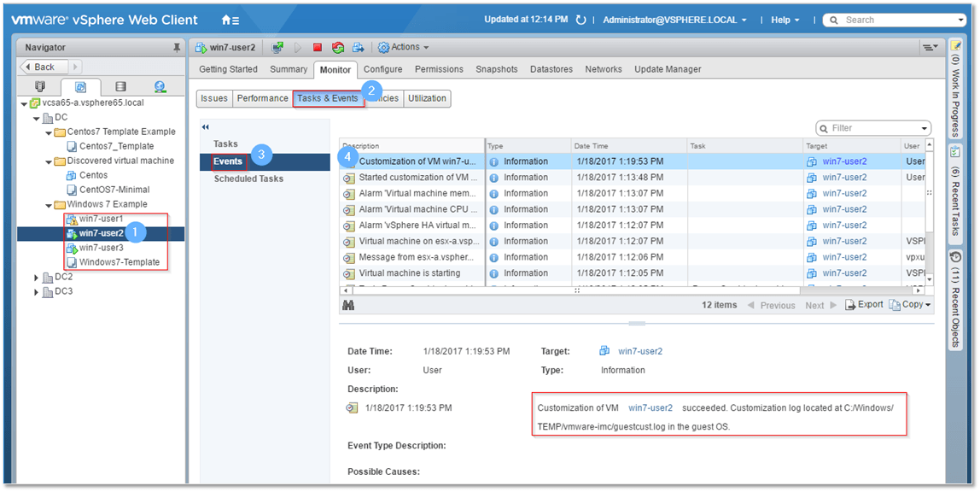
Task: Open the Help dropdown menu
Action: click(785, 20)
